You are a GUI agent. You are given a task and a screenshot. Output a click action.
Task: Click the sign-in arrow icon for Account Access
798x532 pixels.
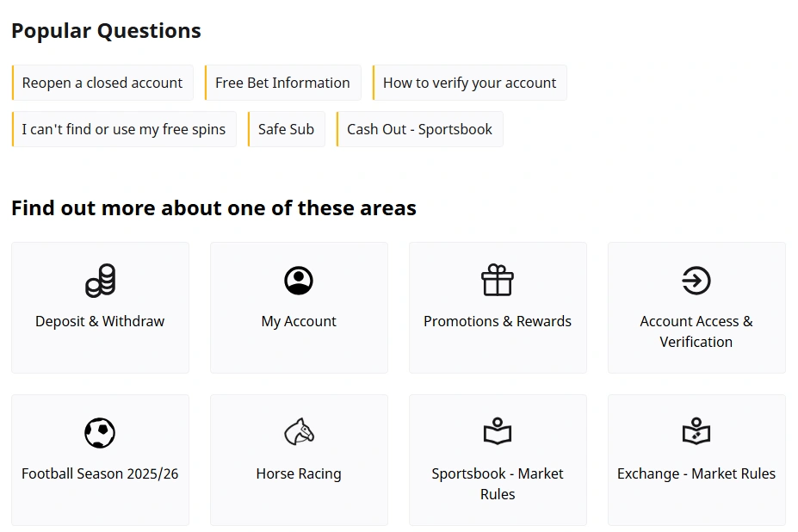[696, 280]
